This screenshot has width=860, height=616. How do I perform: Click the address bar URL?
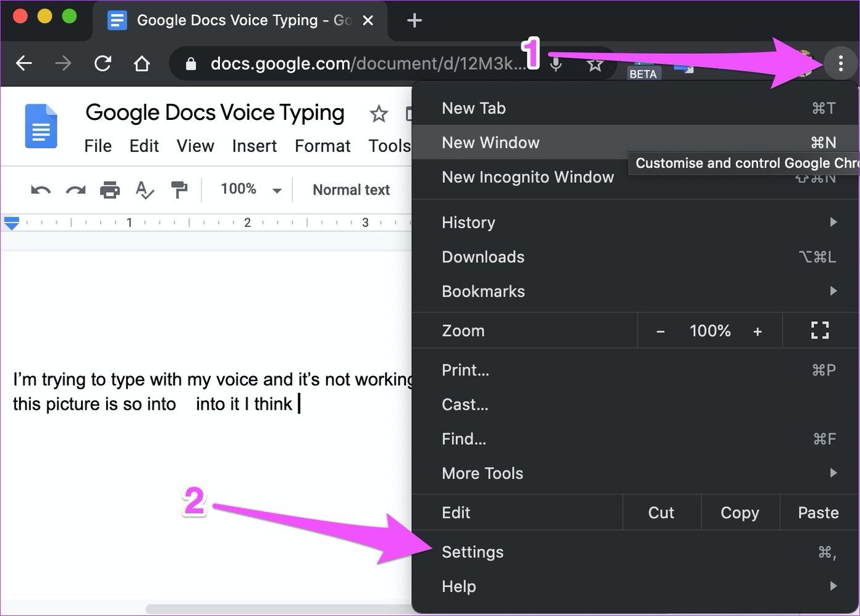click(369, 64)
